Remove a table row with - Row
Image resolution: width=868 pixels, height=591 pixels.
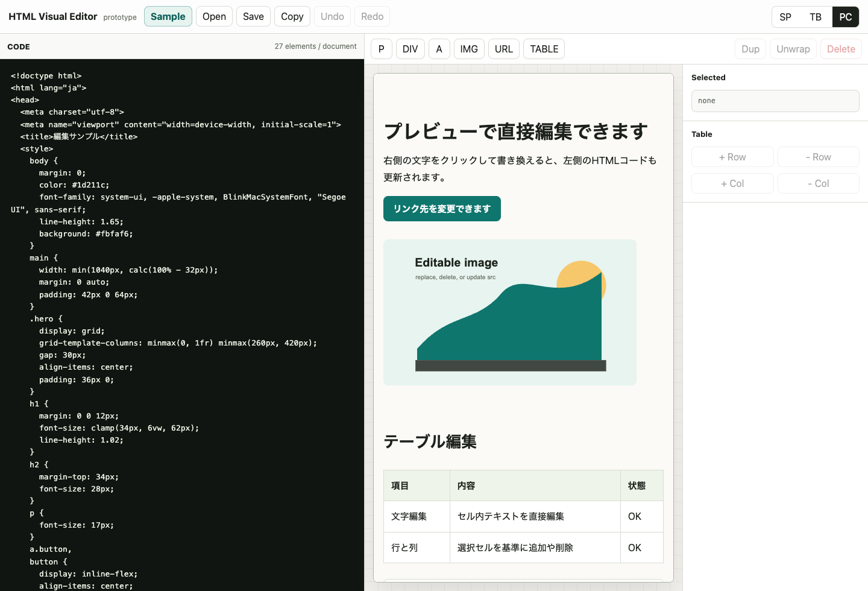pos(819,157)
